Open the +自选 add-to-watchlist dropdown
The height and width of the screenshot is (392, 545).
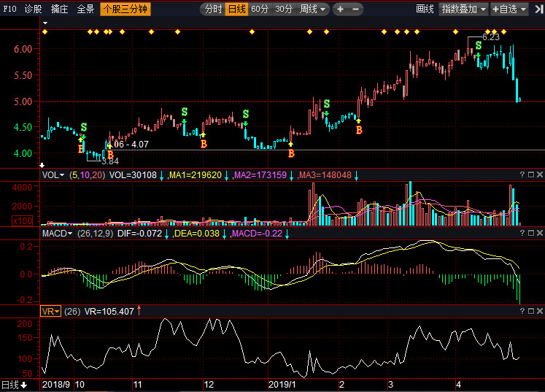coord(509,9)
